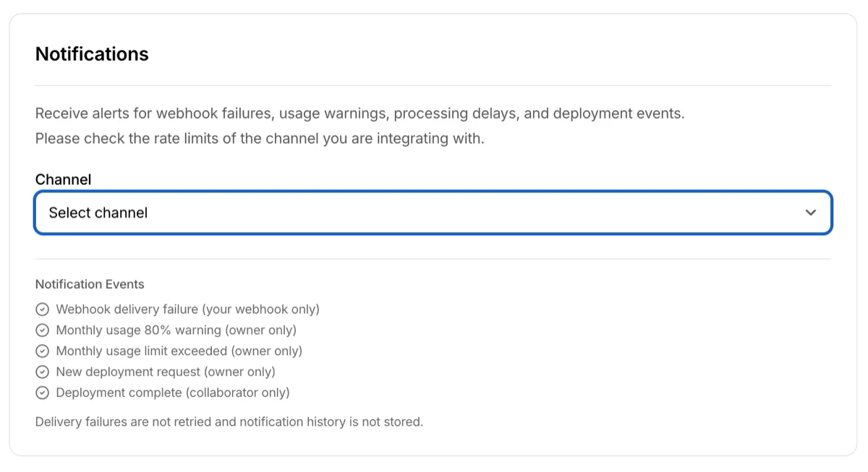Image resolution: width=868 pixels, height=472 pixels.
Task: Click the checkmark icon beside "Webhook delivery failure"
Action: click(42, 309)
